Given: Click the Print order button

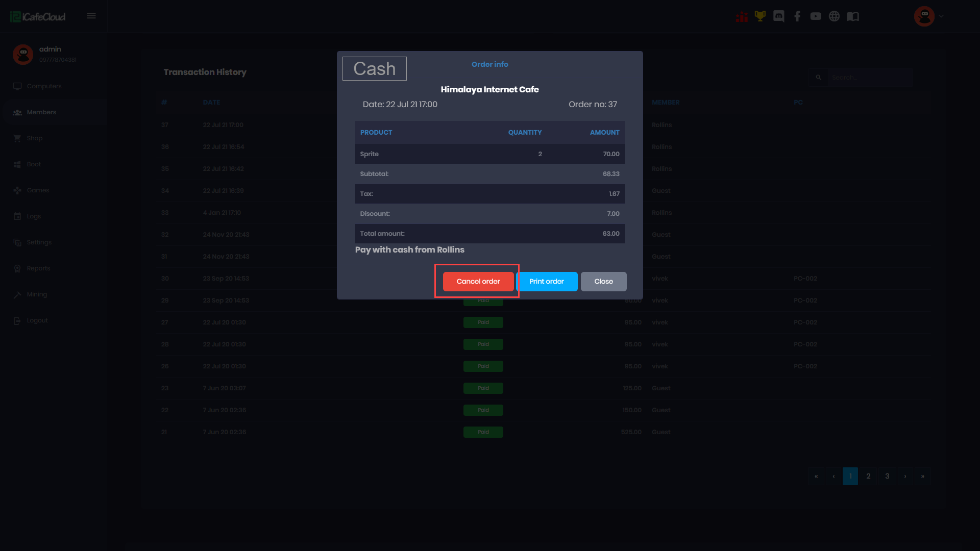Looking at the screenshot, I should pyautogui.click(x=546, y=282).
